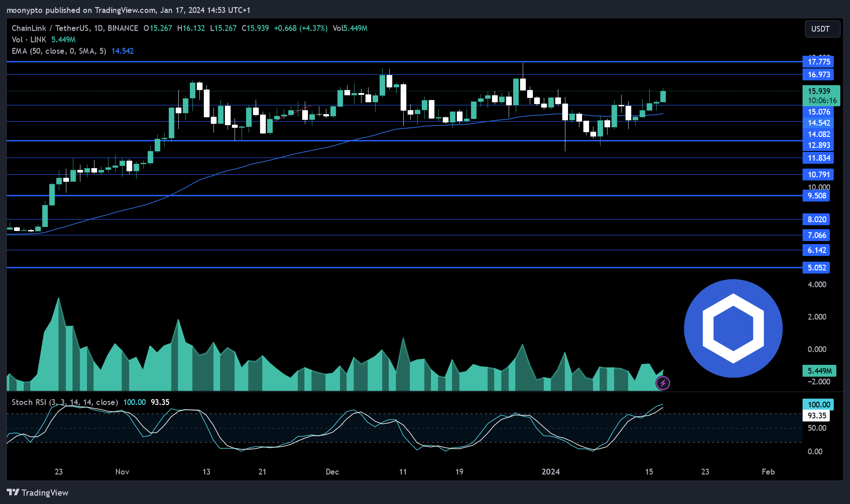
Task: Click the +0.668 (+4.37%) change value
Action: pos(301,28)
